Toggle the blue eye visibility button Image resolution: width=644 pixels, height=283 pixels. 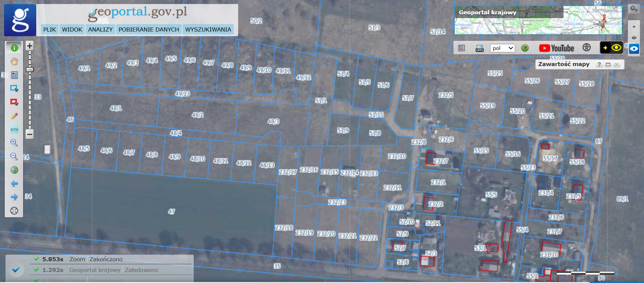634,49
